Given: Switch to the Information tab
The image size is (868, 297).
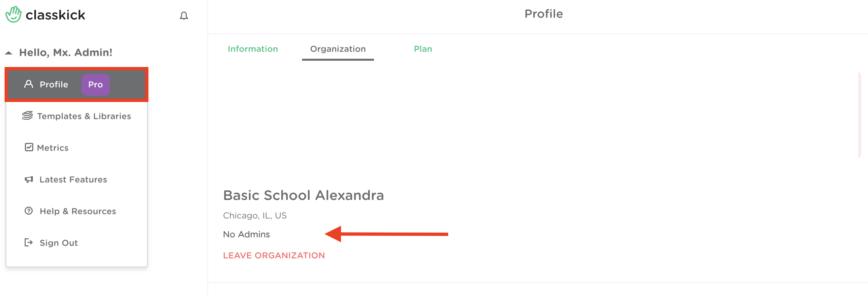Looking at the screenshot, I should point(253,49).
